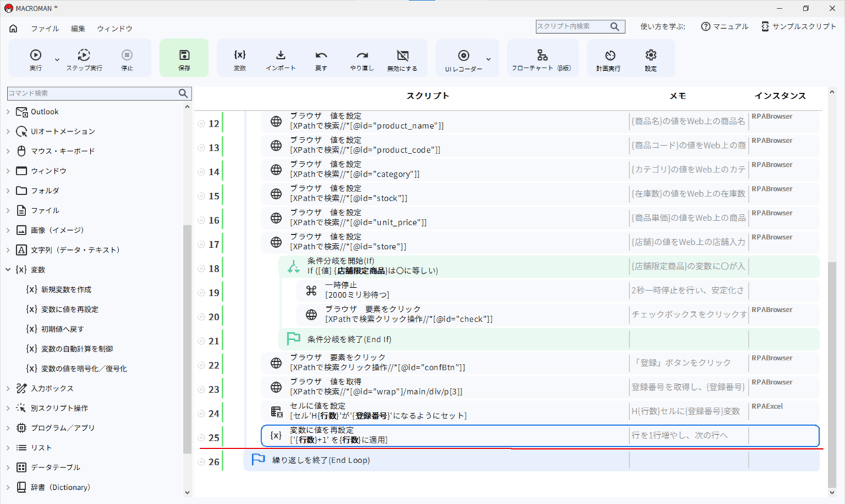
Task: Collapse the 変数 category
Action: click(x=8, y=270)
